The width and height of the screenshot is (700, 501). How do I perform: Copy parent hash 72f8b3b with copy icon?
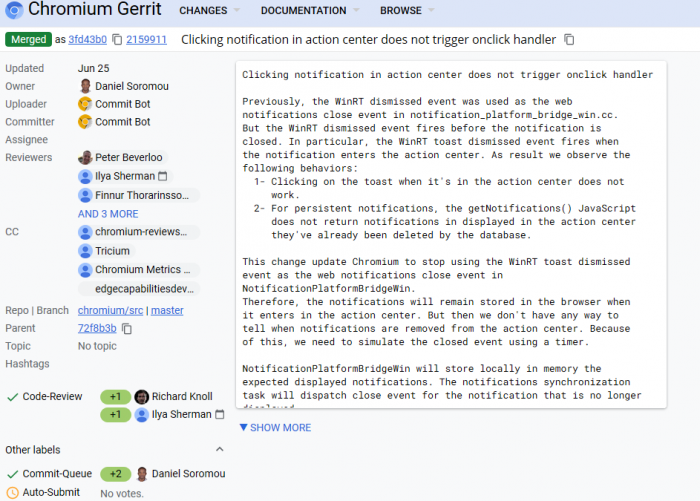point(127,328)
